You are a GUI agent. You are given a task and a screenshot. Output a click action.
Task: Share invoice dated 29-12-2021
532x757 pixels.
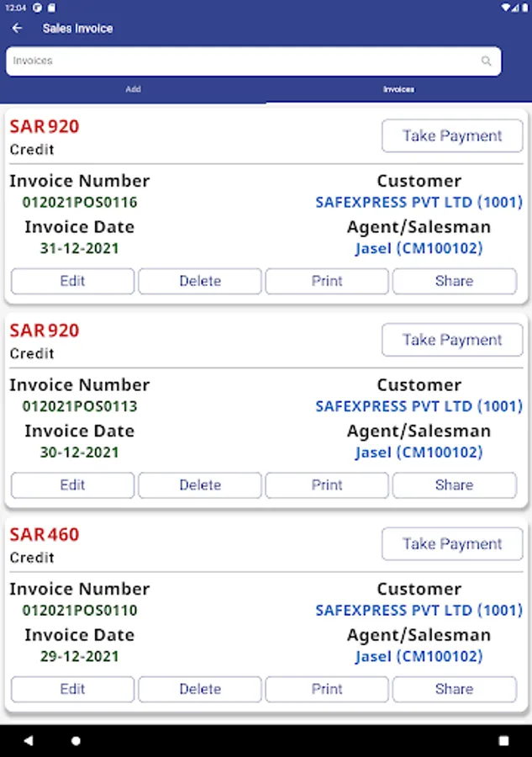tap(454, 689)
